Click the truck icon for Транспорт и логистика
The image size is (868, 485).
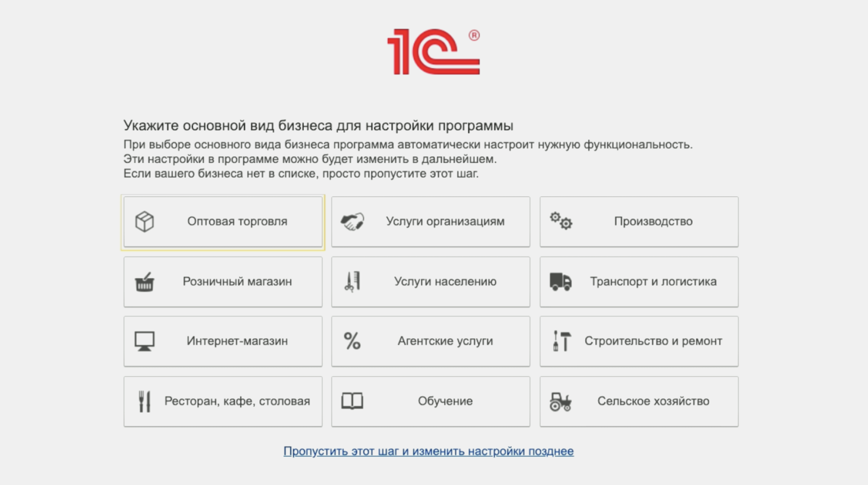coord(561,281)
